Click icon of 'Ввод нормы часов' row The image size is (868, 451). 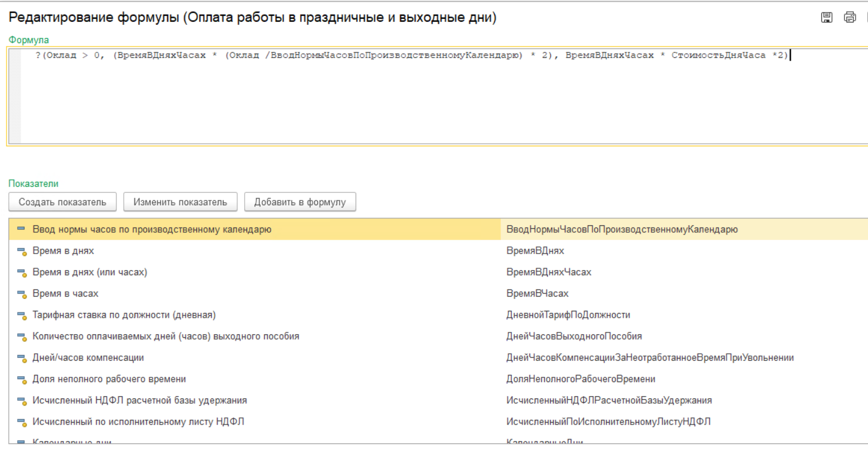pos(22,229)
